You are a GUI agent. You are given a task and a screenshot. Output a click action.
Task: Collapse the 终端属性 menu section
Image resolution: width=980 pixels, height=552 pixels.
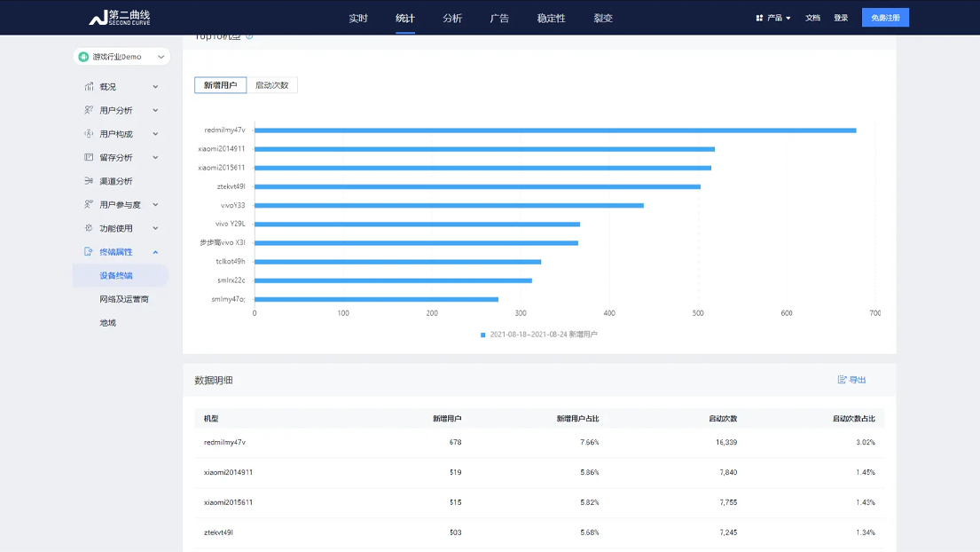155,252
